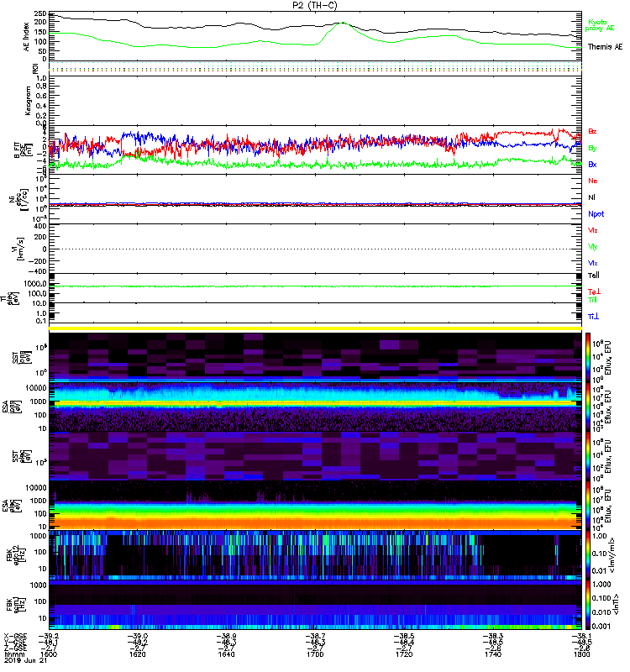Click the "-38.7" X-GSE position value

point(315,637)
